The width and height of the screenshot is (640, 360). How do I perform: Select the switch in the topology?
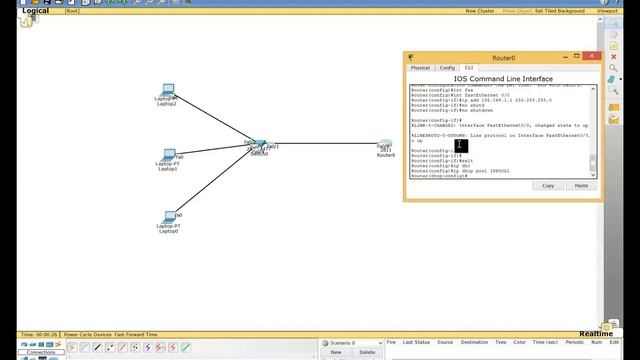click(259, 144)
